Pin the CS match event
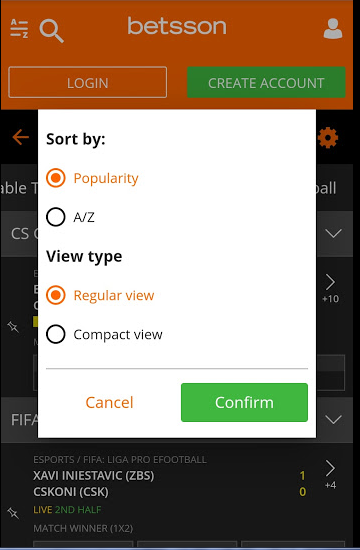Viewport: 360px width, 550px height. click(13, 327)
